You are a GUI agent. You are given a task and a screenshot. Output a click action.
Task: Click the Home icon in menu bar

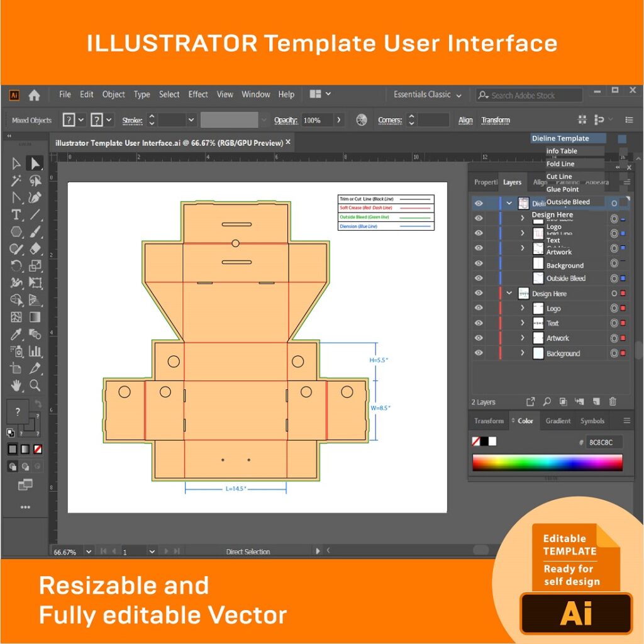click(x=34, y=95)
